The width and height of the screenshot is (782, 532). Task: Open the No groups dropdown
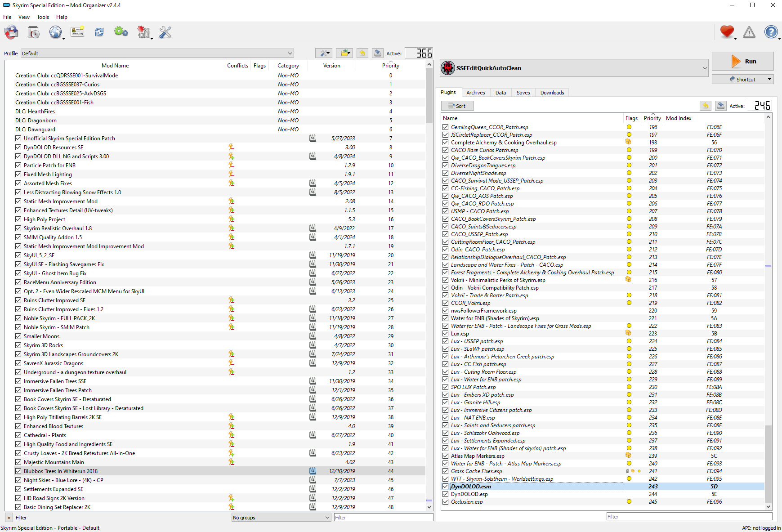281,518
